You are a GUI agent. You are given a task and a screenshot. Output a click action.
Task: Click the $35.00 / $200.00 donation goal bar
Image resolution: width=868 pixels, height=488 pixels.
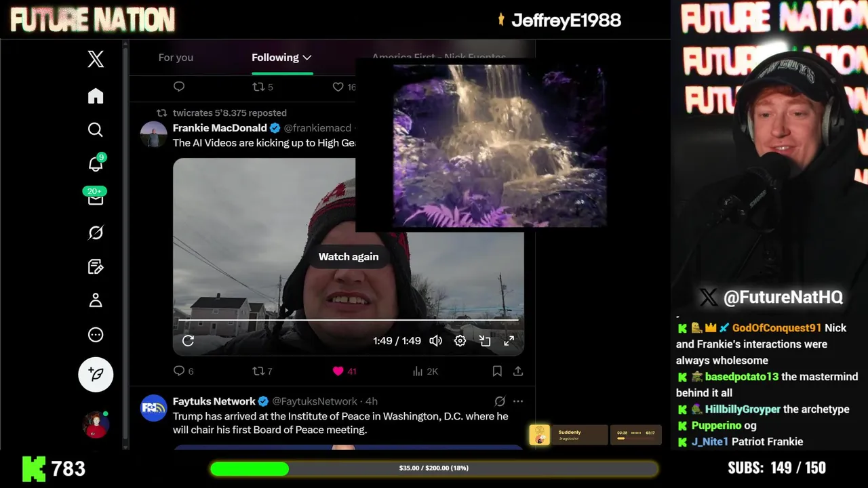point(434,468)
